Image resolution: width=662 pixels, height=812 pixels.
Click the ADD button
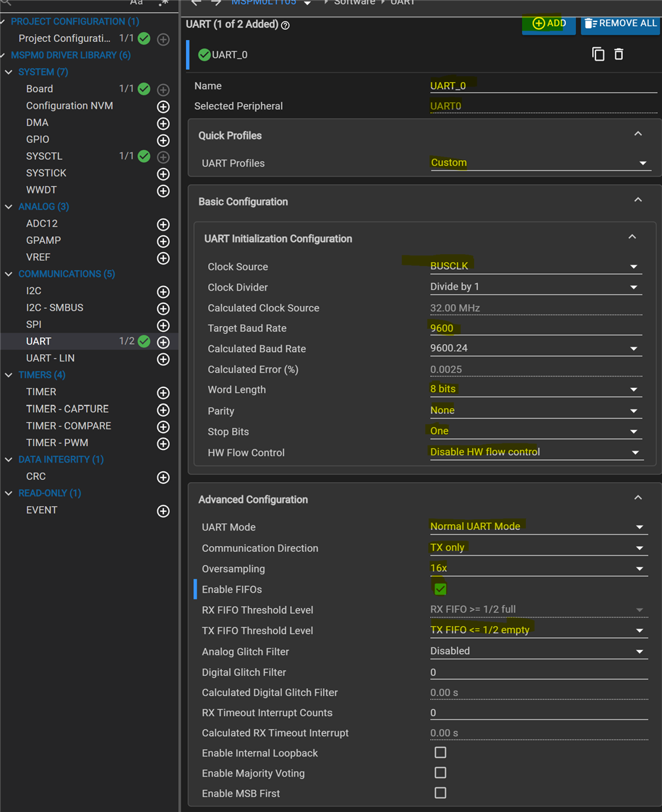(549, 23)
